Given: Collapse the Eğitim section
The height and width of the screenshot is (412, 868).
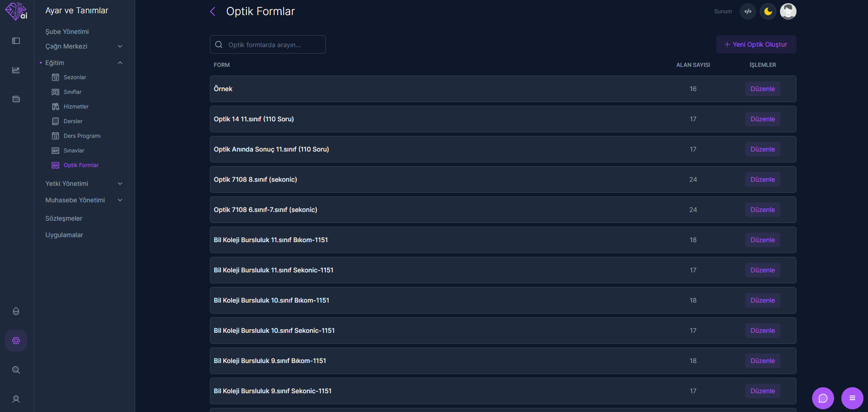Looking at the screenshot, I should click(x=84, y=63).
